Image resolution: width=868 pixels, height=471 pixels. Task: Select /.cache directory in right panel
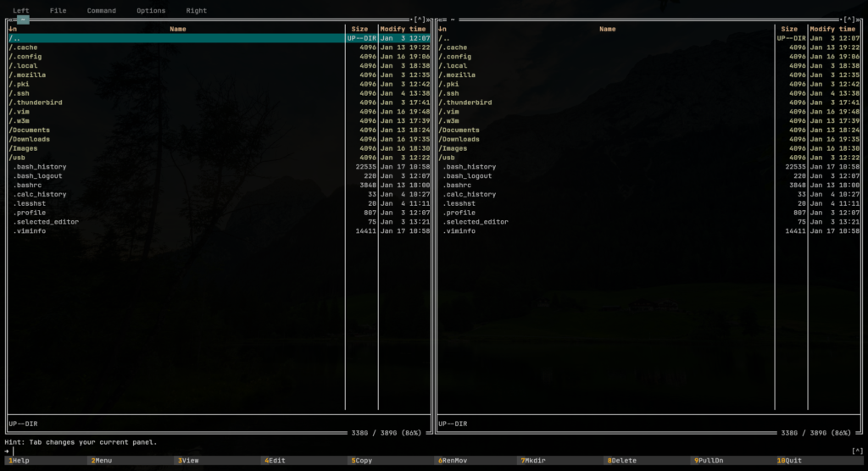coord(648,47)
